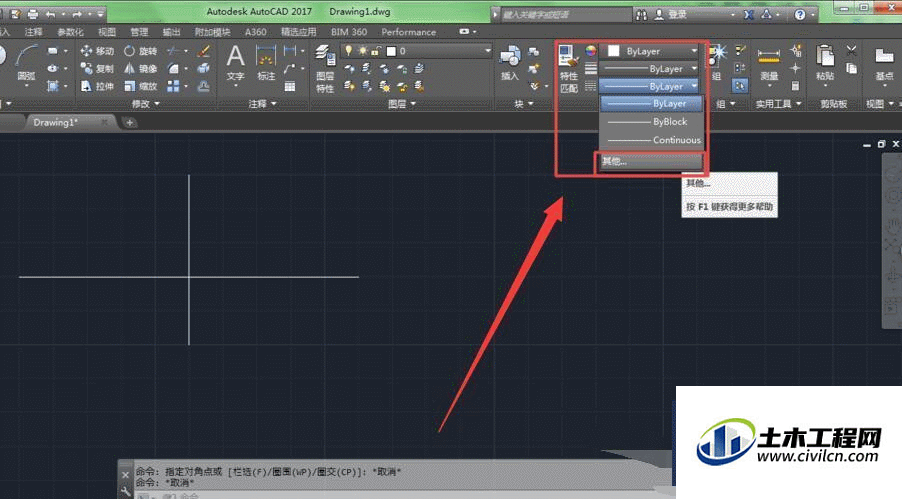Click the Explode tool icon
This screenshot has width=902, height=499.
pyautogui.click(x=203, y=68)
